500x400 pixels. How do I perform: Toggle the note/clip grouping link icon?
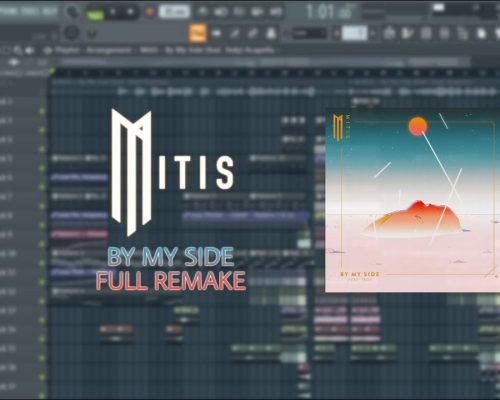point(253,33)
